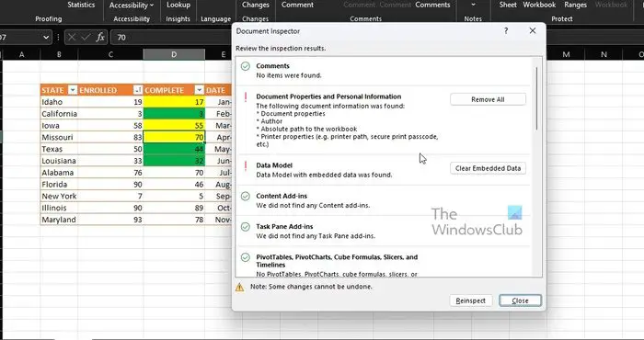The image size is (644, 340).
Task: Click green check icon beside PivotTables entry
Action: tap(246, 257)
